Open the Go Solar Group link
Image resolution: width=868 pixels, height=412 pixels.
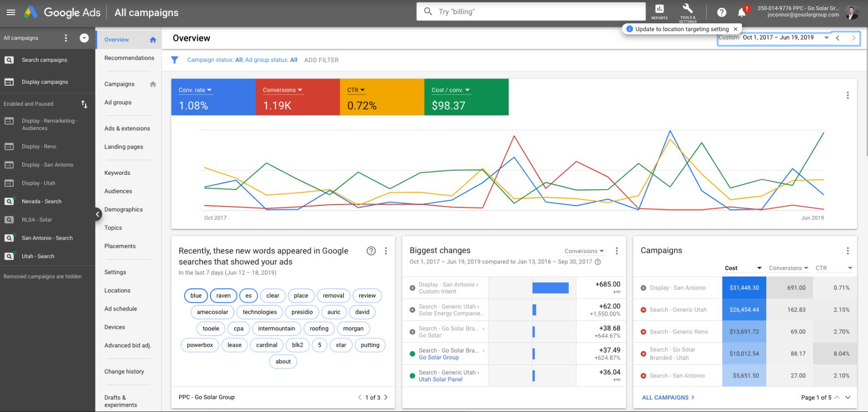pyautogui.click(x=439, y=357)
